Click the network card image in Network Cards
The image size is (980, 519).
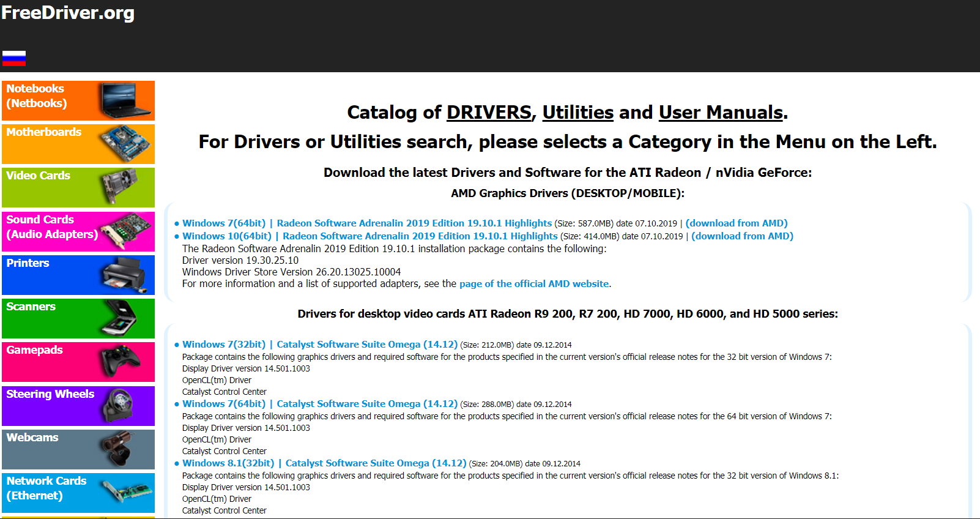tap(127, 492)
